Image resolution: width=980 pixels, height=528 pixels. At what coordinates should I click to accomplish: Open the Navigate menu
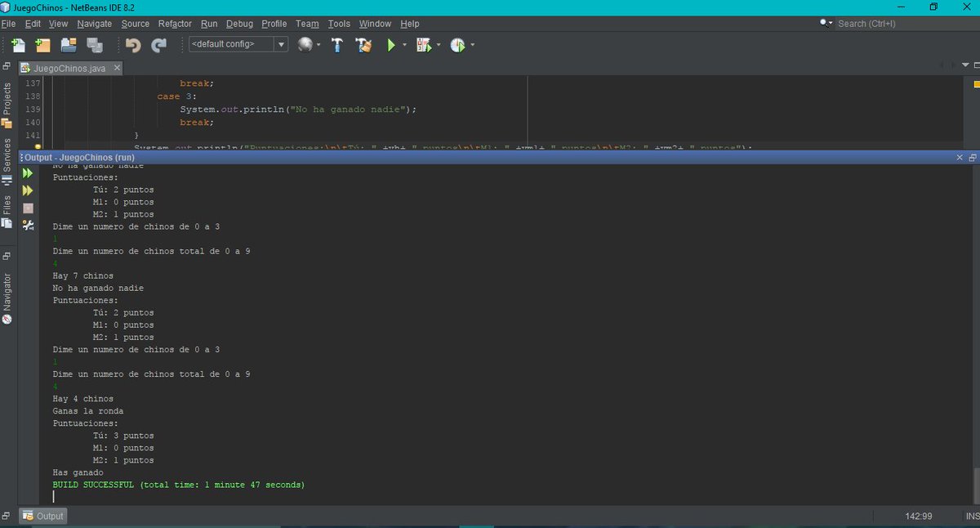(x=95, y=24)
